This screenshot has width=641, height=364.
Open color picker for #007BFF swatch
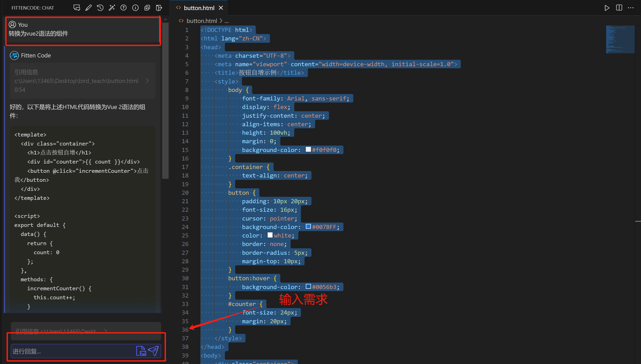click(308, 226)
